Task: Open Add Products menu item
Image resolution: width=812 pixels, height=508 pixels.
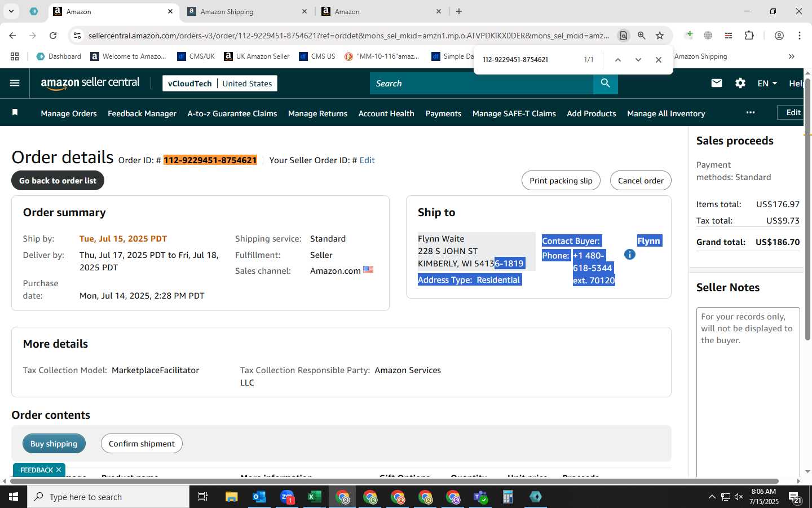Action: (x=592, y=113)
